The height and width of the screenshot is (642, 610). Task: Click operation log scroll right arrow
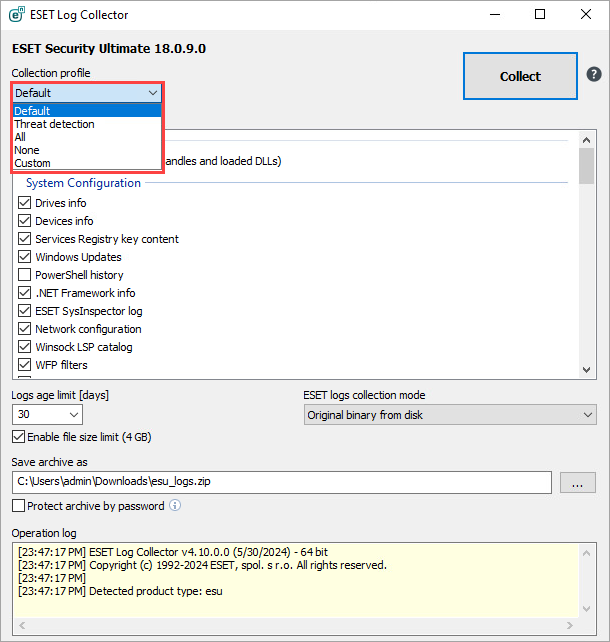coord(569,625)
